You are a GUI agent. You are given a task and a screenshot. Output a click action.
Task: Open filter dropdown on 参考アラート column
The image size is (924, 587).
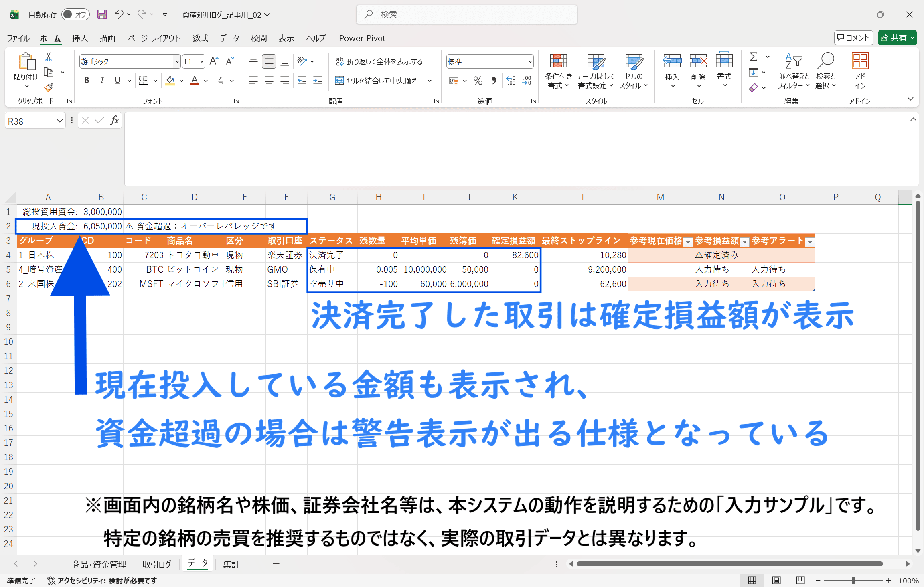point(810,242)
